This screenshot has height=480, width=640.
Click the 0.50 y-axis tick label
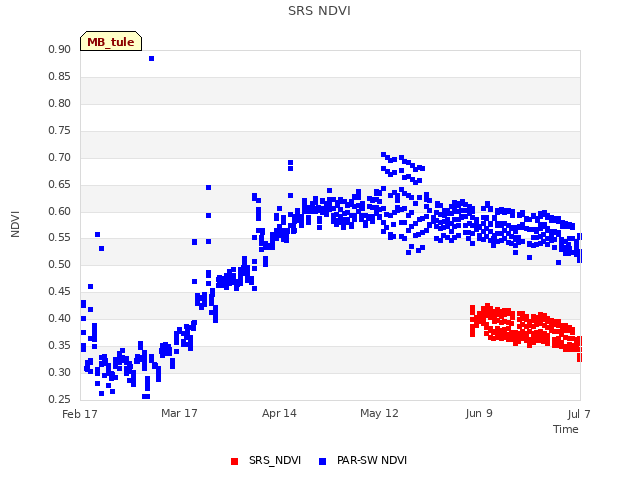tap(59, 265)
